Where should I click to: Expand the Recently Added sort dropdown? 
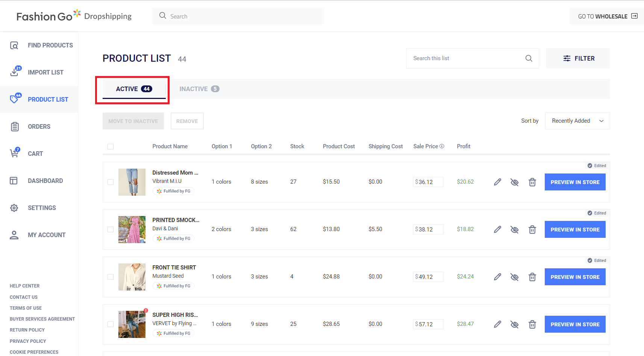[577, 121]
